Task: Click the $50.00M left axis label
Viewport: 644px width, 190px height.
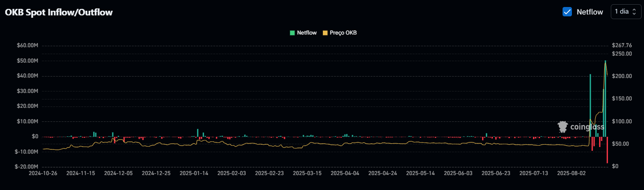Action: coord(28,61)
